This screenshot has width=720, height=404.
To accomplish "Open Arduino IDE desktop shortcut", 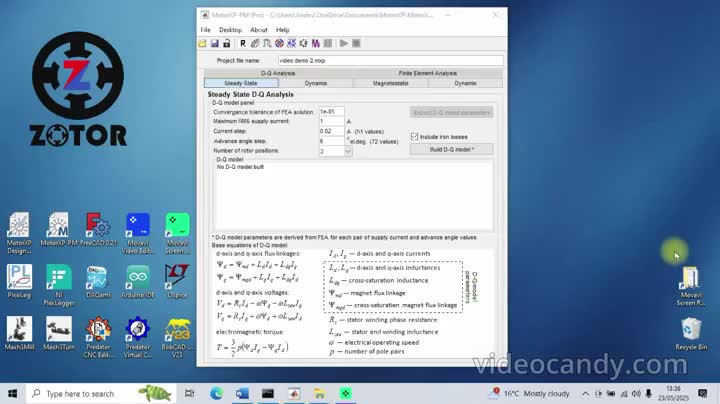I will (x=138, y=281).
